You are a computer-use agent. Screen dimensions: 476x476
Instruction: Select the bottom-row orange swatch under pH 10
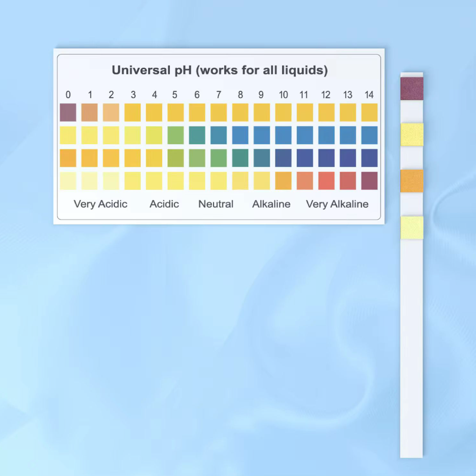click(x=283, y=181)
